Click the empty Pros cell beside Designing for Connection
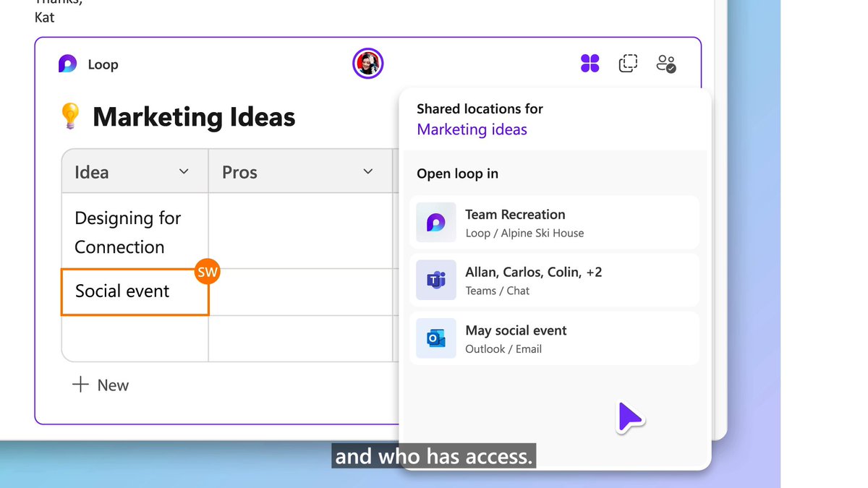868x488 pixels. point(301,231)
